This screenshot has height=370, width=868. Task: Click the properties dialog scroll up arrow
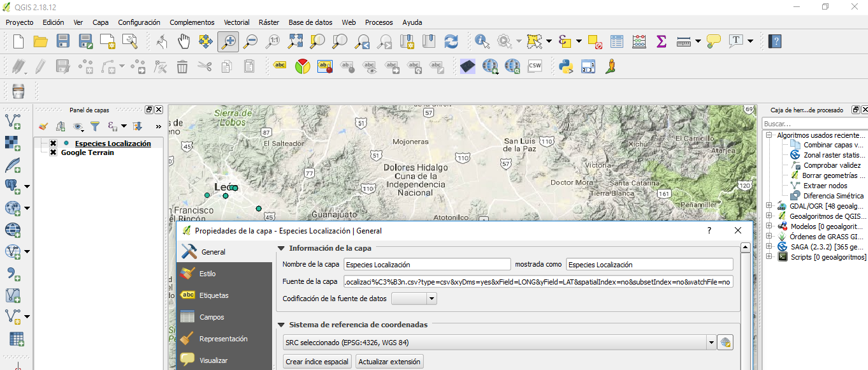(x=744, y=248)
